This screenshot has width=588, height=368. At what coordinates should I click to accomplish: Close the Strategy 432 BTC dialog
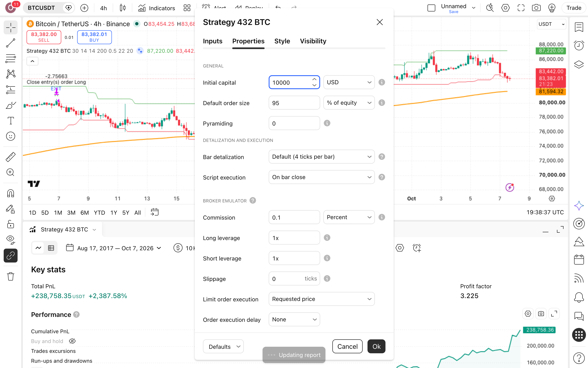coord(380,22)
